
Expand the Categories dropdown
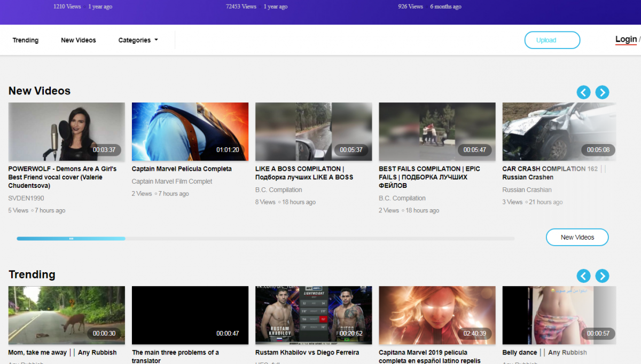pyautogui.click(x=138, y=40)
